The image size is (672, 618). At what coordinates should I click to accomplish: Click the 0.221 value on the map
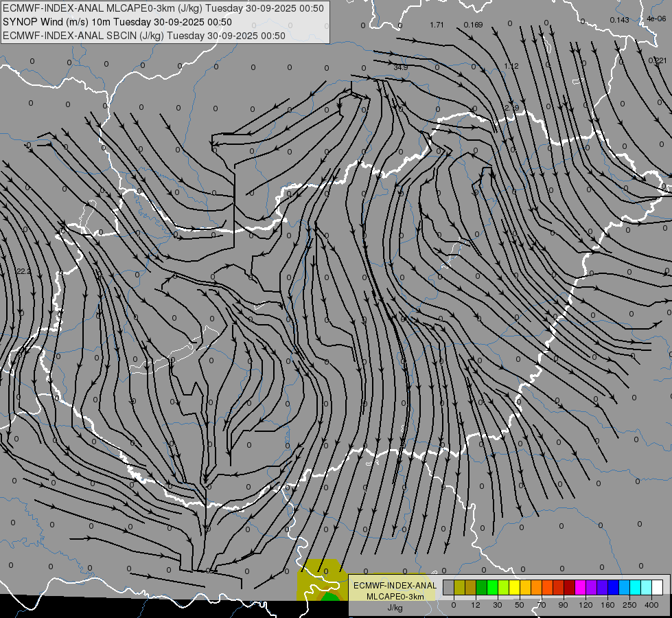tap(658, 60)
